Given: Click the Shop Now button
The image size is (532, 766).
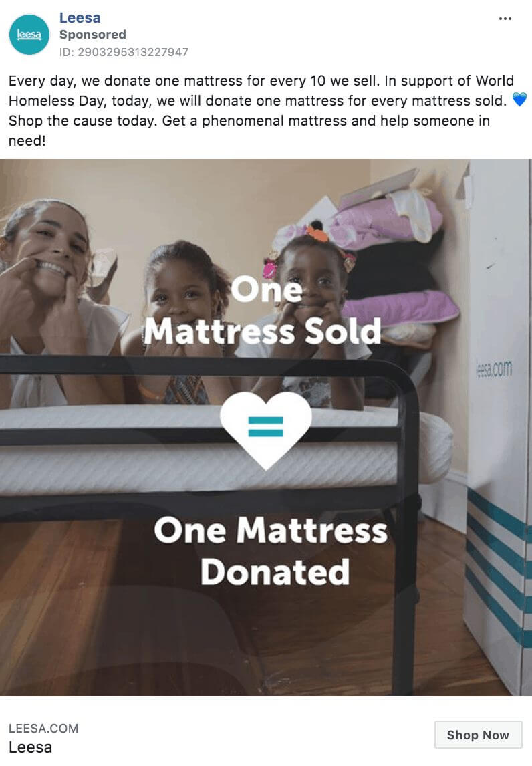Looking at the screenshot, I should (x=479, y=735).
